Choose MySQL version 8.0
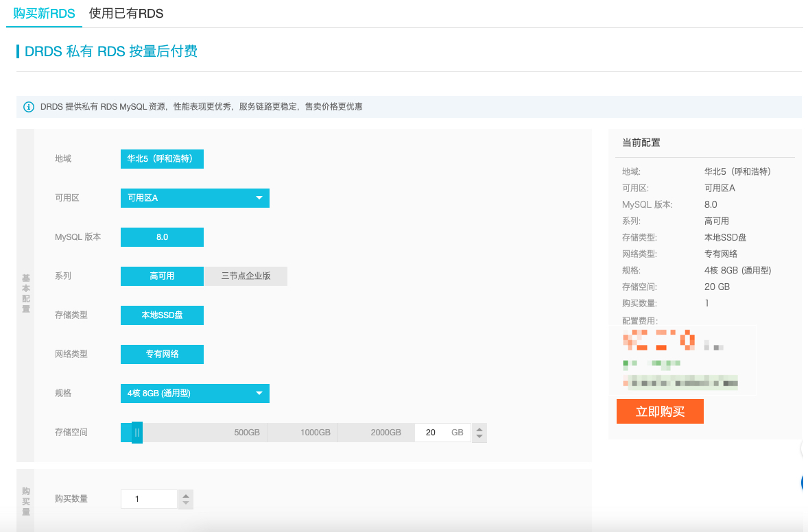The width and height of the screenshot is (808, 532). click(x=162, y=237)
